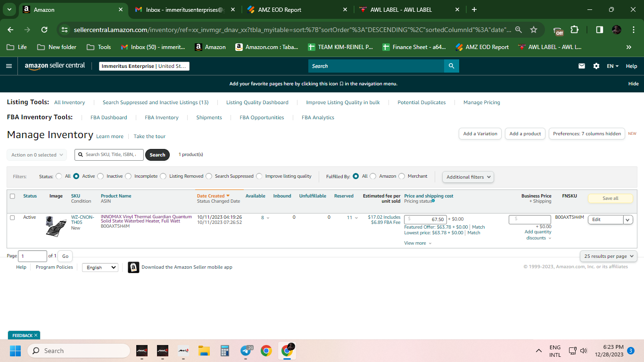
Task: Open 25 results per page dropdown
Action: (x=609, y=256)
